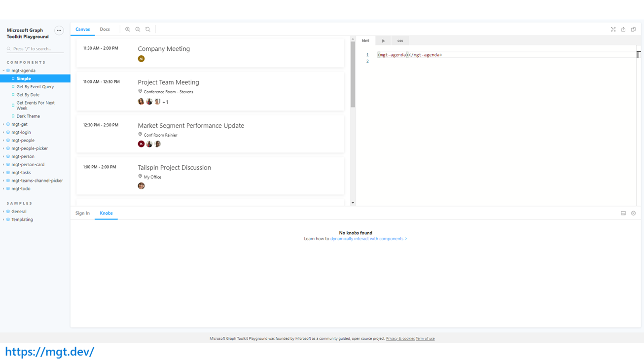Switch to the Docs tab
This screenshot has width=644, height=362.
pos(105,30)
